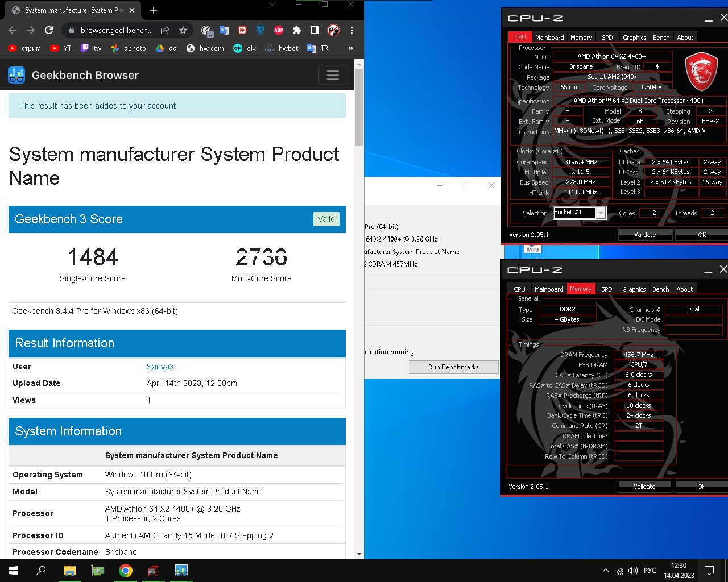Open the Windows notification center
This screenshot has height=582, width=728.
pyautogui.click(x=709, y=571)
